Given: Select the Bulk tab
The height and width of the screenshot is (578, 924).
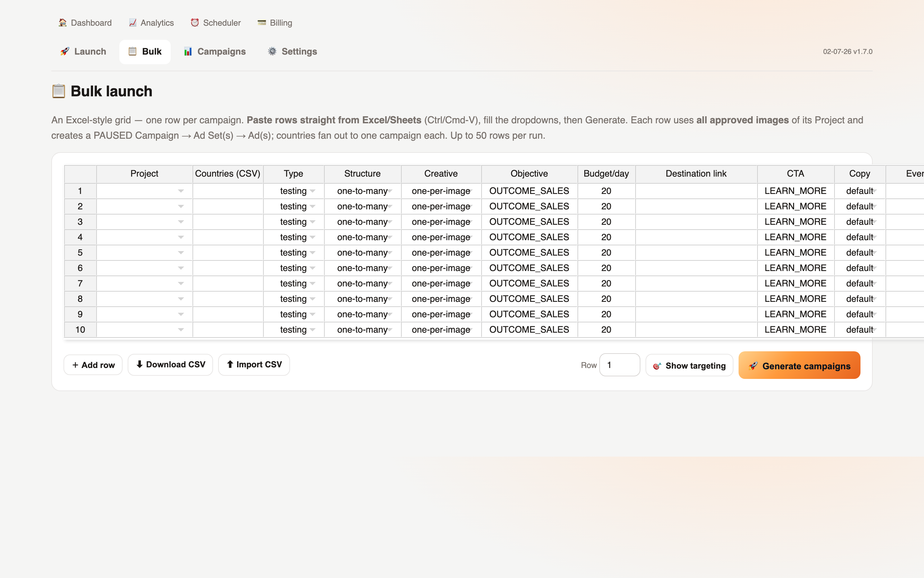Looking at the screenshot, I should pos(145,51).
